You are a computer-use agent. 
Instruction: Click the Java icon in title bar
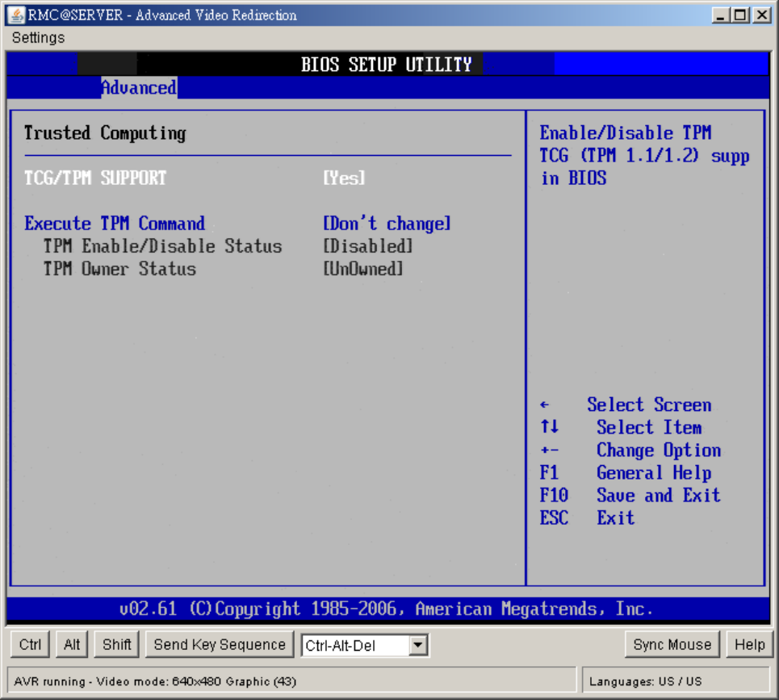point(16,15)
